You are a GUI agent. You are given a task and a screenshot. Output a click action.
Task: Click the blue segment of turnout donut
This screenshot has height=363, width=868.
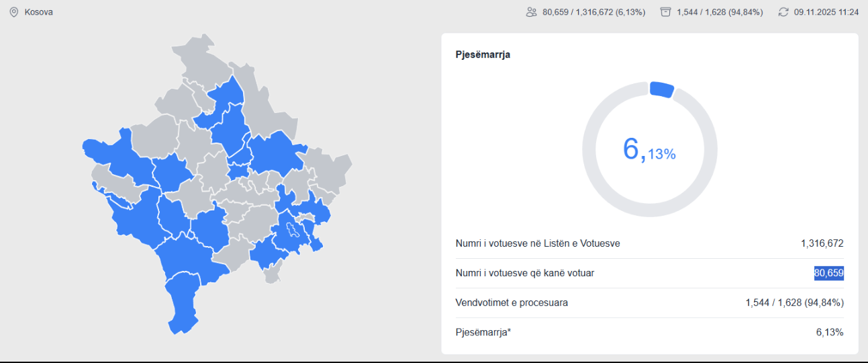click(x=661, y=90)
